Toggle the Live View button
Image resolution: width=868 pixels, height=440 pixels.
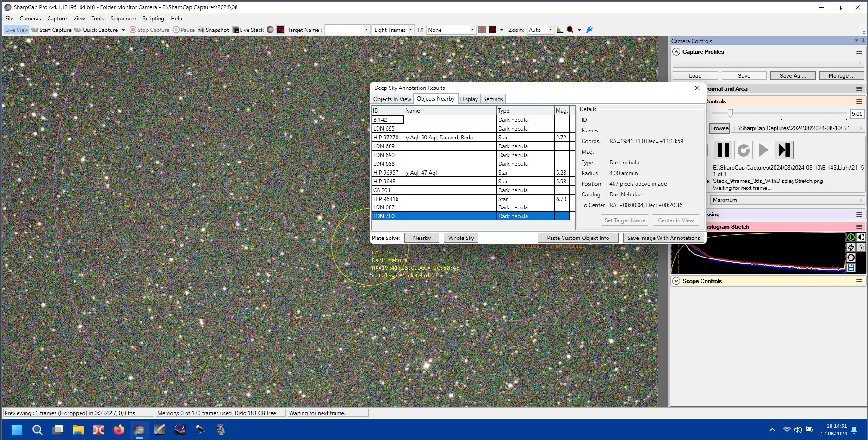[17, 30]
